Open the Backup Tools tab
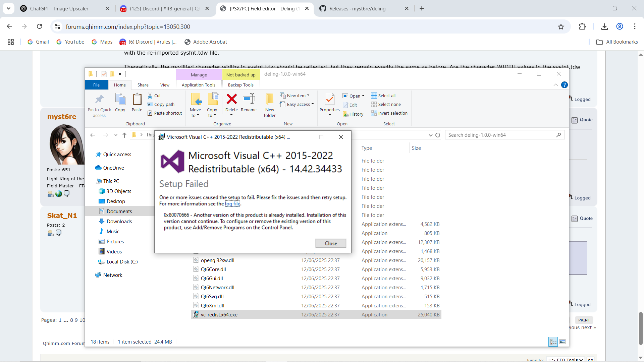 (x=241, y=85)
